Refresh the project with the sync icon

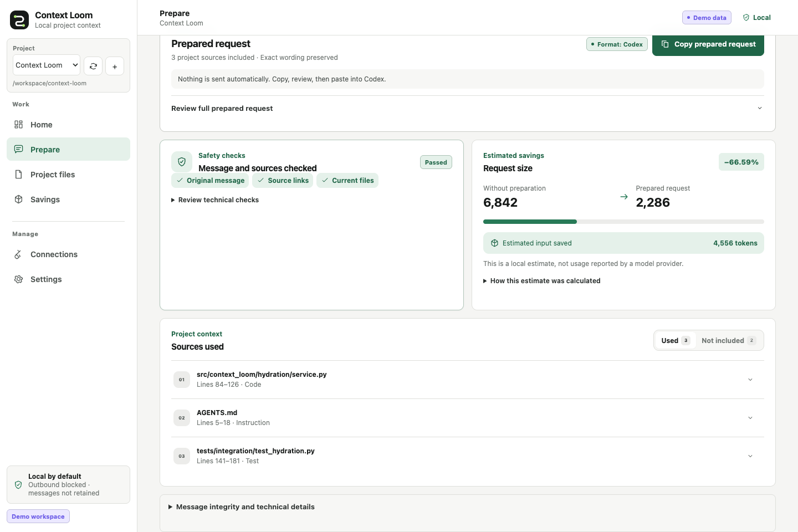tap(93, 66)
